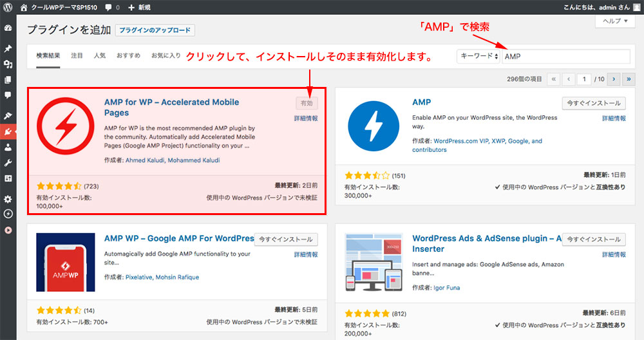644x340 pixels.
Task: Open Dashboard icon in sidebar
Action: coord(8,28)
